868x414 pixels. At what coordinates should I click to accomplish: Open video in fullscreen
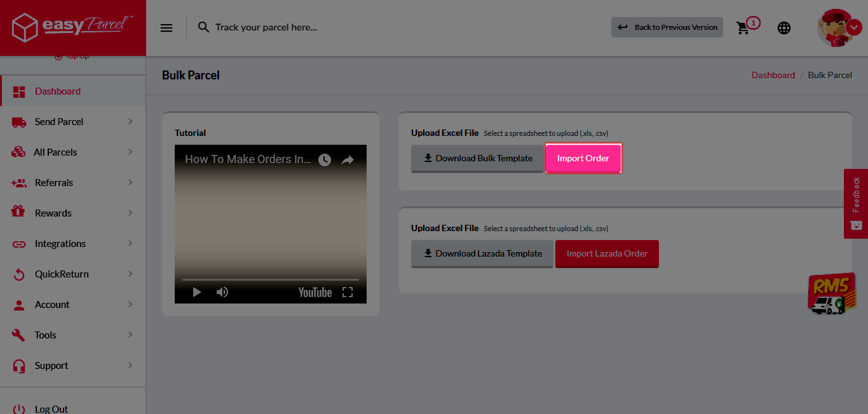[348, 292]
